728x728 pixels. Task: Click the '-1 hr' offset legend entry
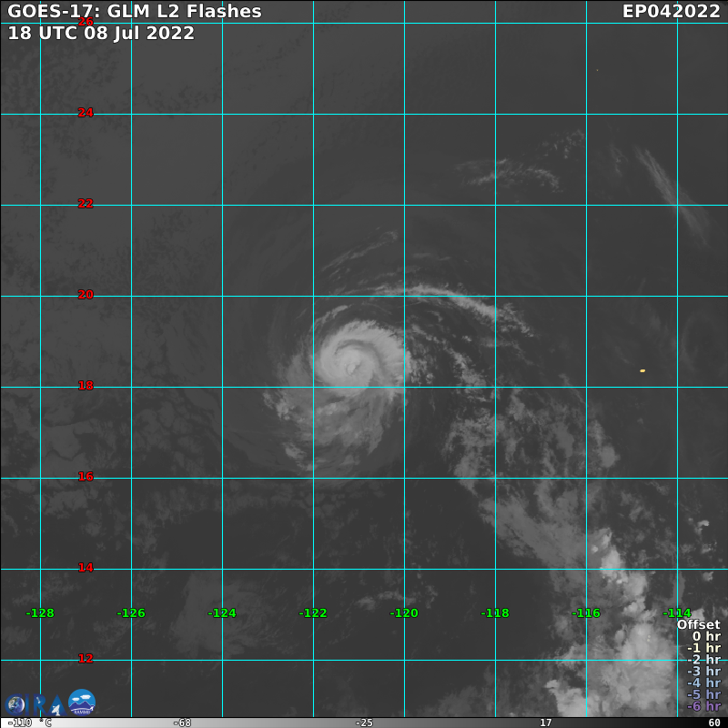pos(704,648)
